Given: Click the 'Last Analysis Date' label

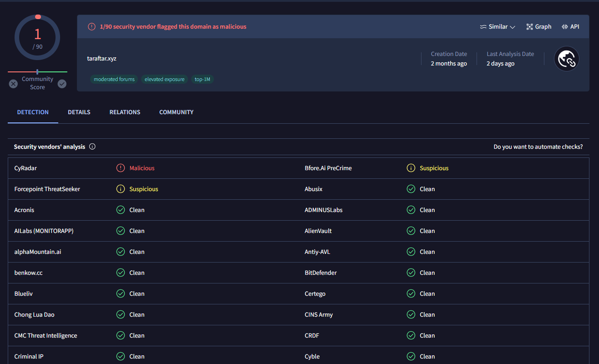Looking at the screenshot, I should point(510,54).
